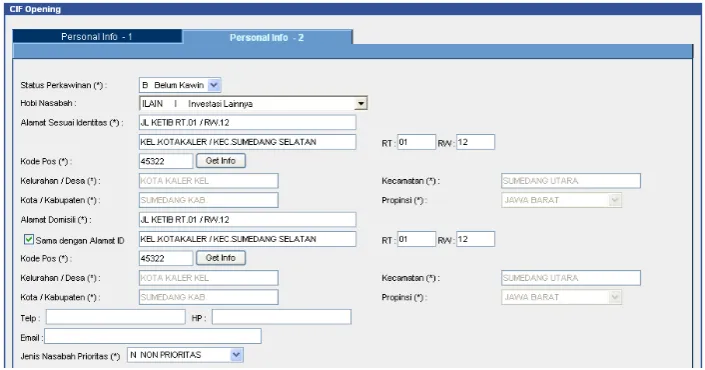Open the Status Perkawinan dropdown

click(x=180, y=85)
